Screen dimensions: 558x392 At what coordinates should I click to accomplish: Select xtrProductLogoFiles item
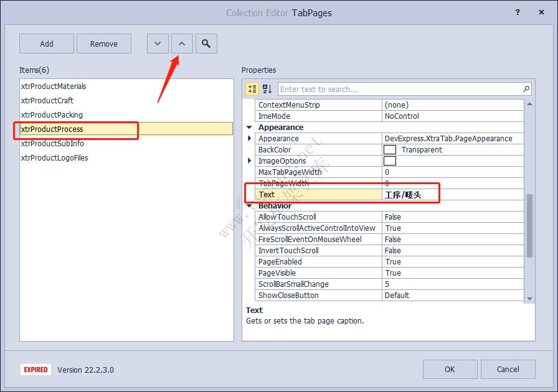pos(54,158)
